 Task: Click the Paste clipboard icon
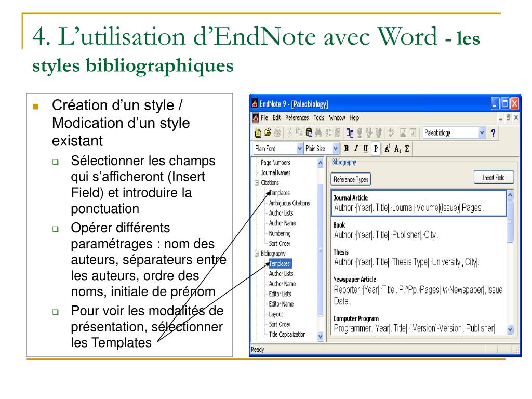(309, 132)
